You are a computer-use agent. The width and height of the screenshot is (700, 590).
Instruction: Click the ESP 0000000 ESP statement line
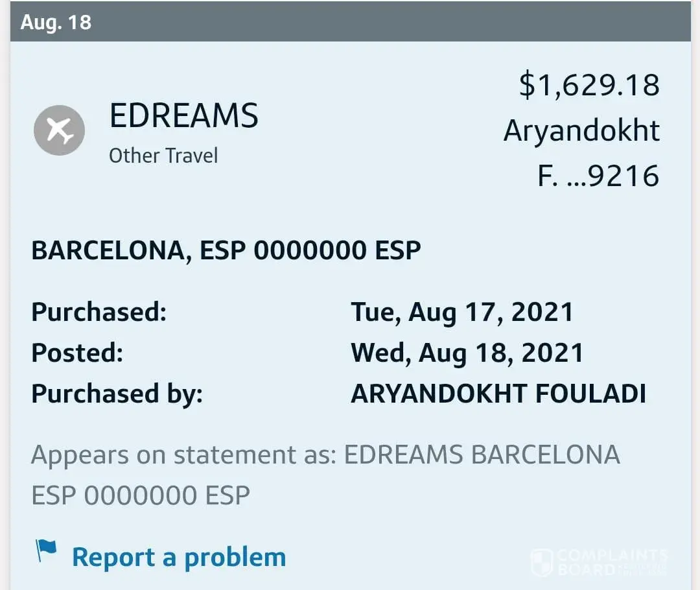141,495
